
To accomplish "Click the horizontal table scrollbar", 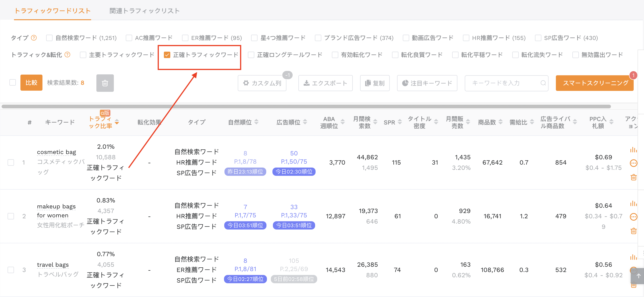I will click(x=306, y=106).
